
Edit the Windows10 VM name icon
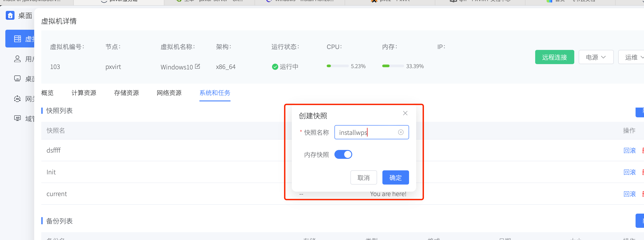coord(197,66)
